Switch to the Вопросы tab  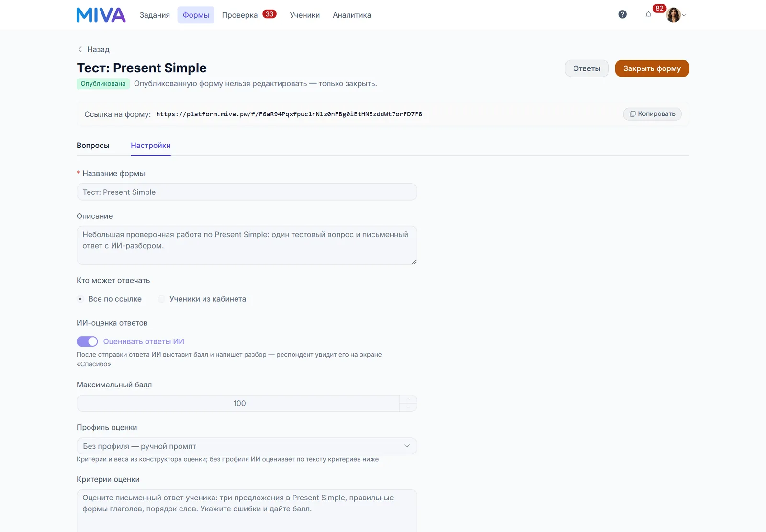click(x=93, y=146)
